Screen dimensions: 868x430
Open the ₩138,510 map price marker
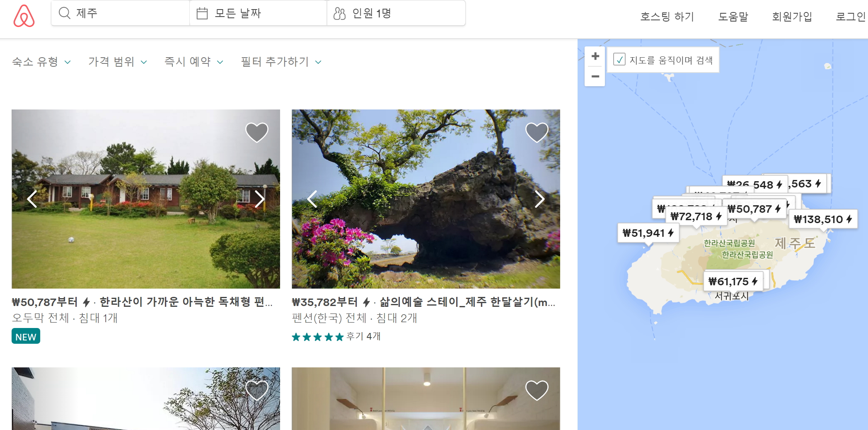tap(823, 219)
